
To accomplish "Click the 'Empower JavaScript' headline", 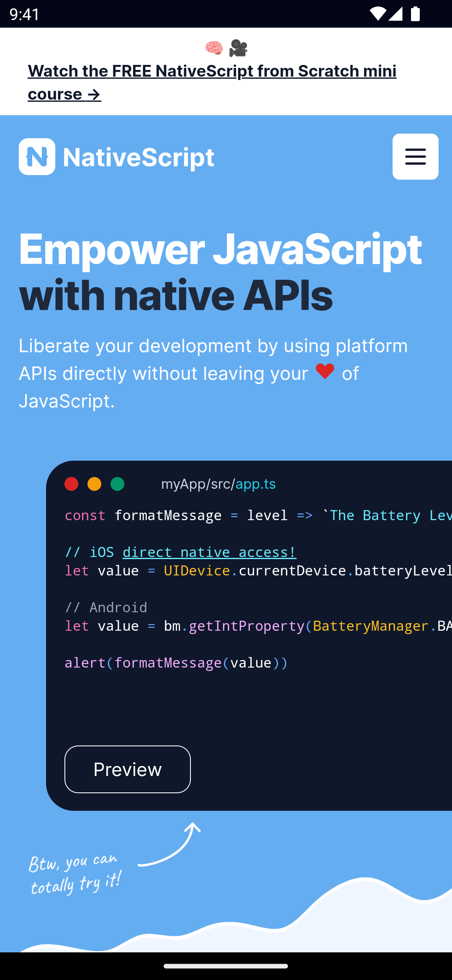I will (x=220, y=250).
